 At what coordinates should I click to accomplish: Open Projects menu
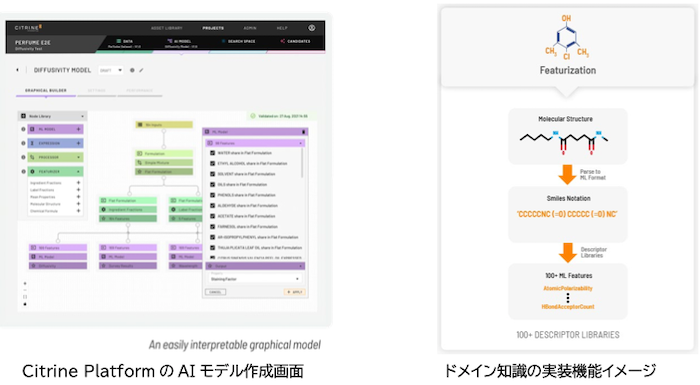213,28
